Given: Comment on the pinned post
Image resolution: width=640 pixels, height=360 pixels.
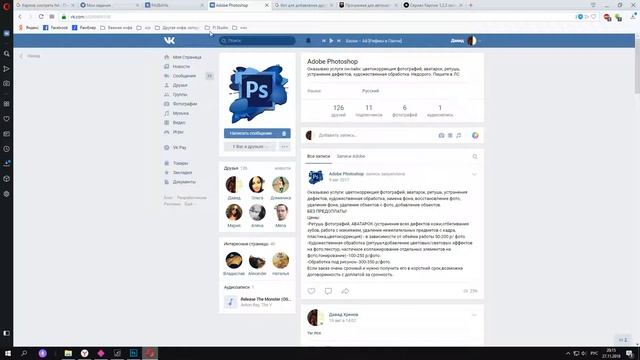Looking at the screenshot, I should click(328, 291).
